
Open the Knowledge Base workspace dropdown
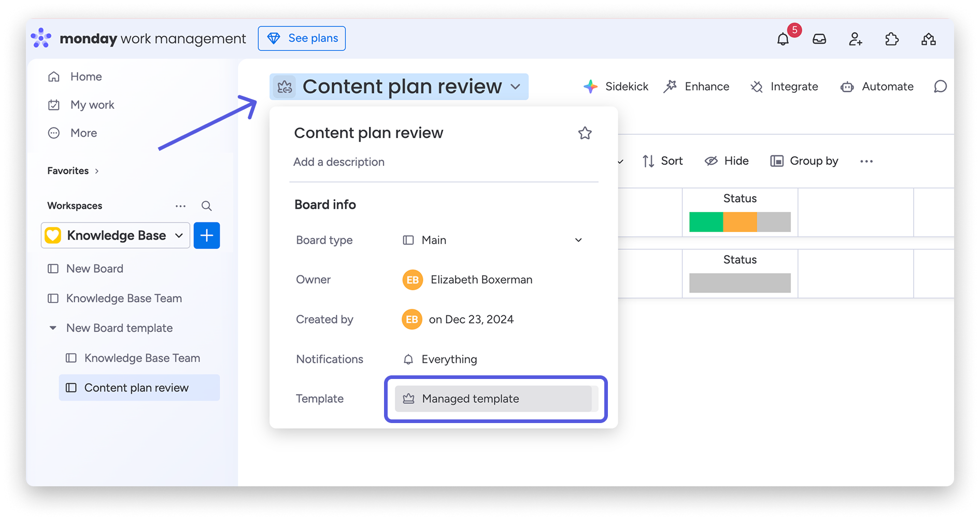(116, 235)
